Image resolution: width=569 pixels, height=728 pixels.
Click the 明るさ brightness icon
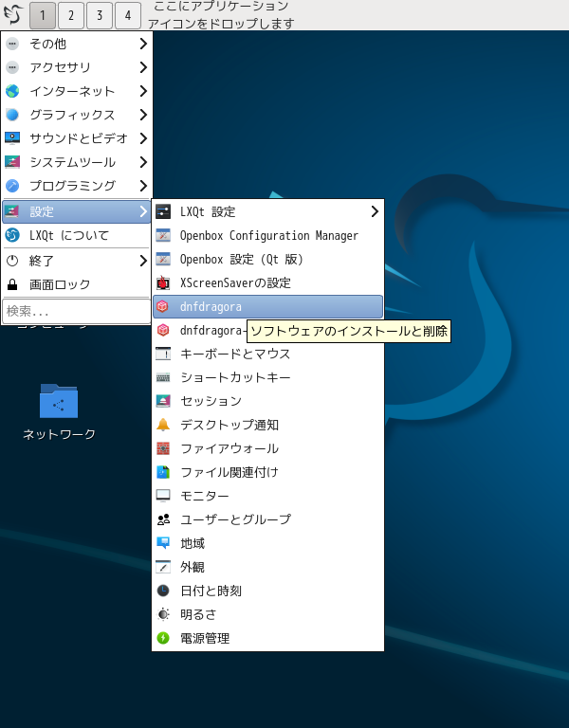pyautogui.click(x=163, y=614)
